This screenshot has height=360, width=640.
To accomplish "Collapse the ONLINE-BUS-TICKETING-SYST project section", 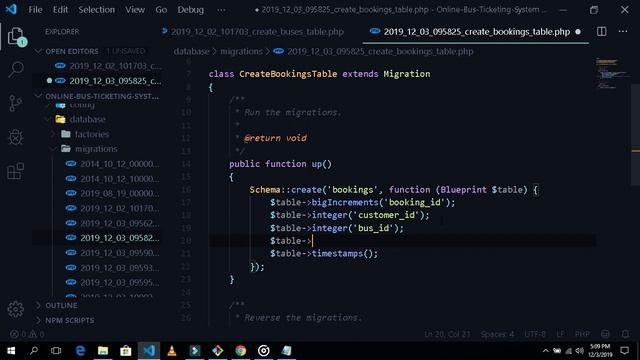I will (x=97, y=96).
